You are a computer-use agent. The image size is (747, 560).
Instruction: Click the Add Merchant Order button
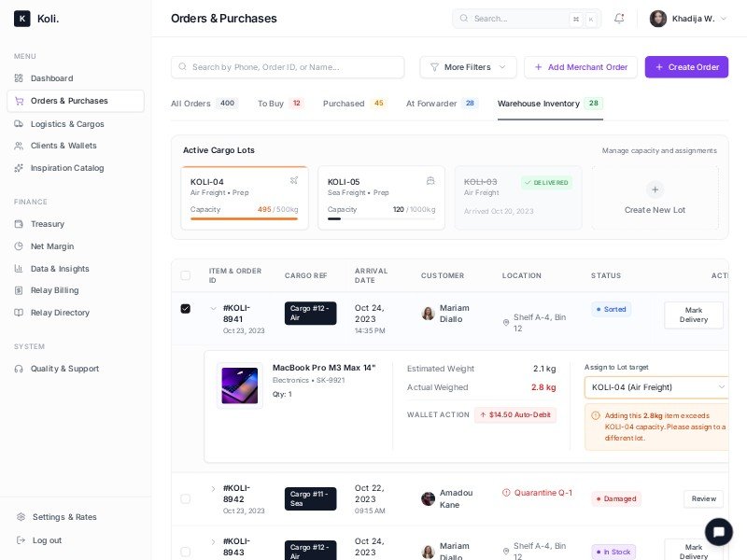[x=580, y=67]
